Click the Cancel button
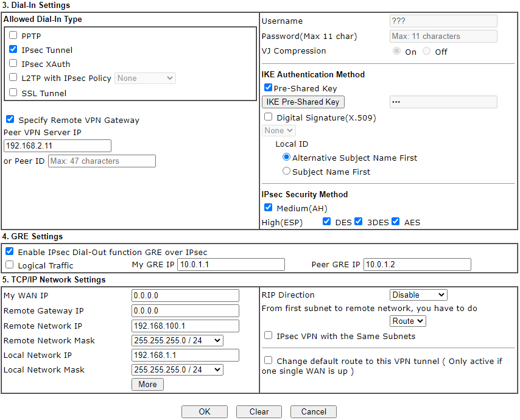Viewport: 520px width, 420px height. click(313, 411)
